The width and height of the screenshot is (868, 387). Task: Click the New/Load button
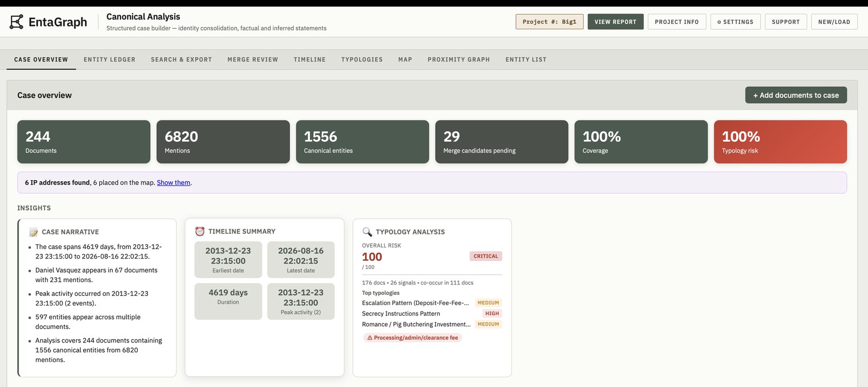(x=834, y=22)
